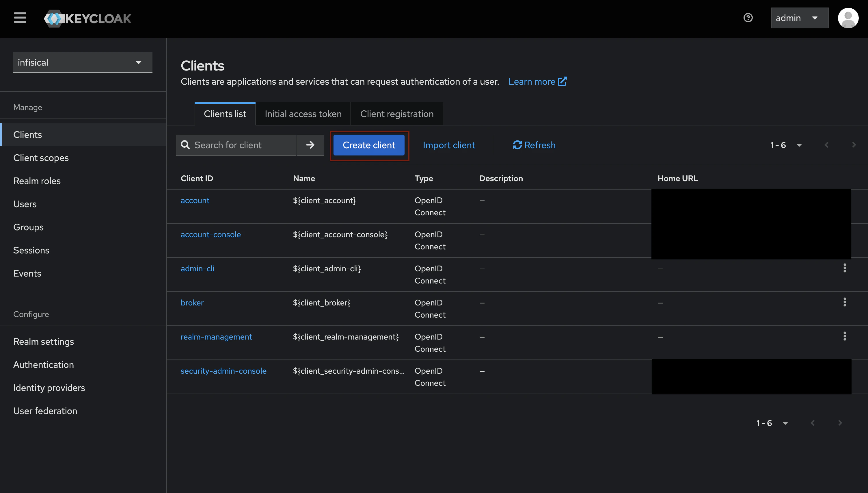Open kebab menu for admin-cli row
868x493 pixels.
click(x=845, y=268)
